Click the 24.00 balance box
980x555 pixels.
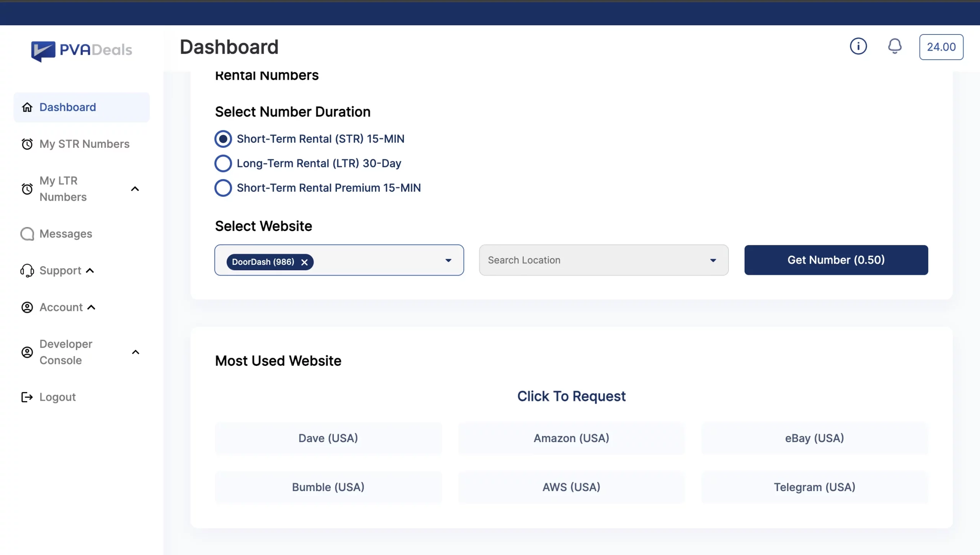coord(941,47)
